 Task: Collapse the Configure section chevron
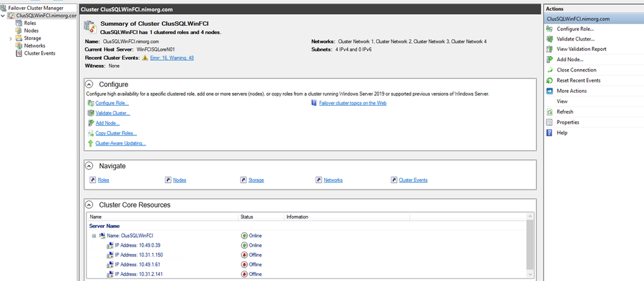[x=90, y=84]
